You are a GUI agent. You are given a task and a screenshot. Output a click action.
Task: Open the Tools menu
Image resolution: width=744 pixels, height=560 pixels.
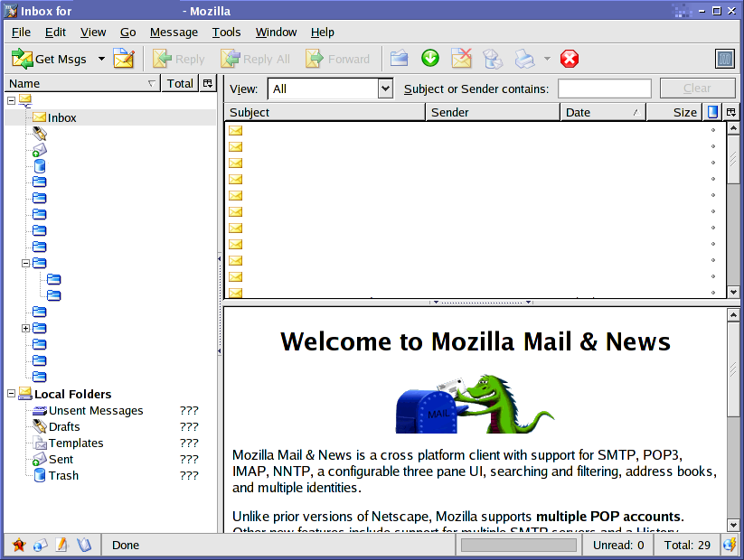(x=226, y=33)
